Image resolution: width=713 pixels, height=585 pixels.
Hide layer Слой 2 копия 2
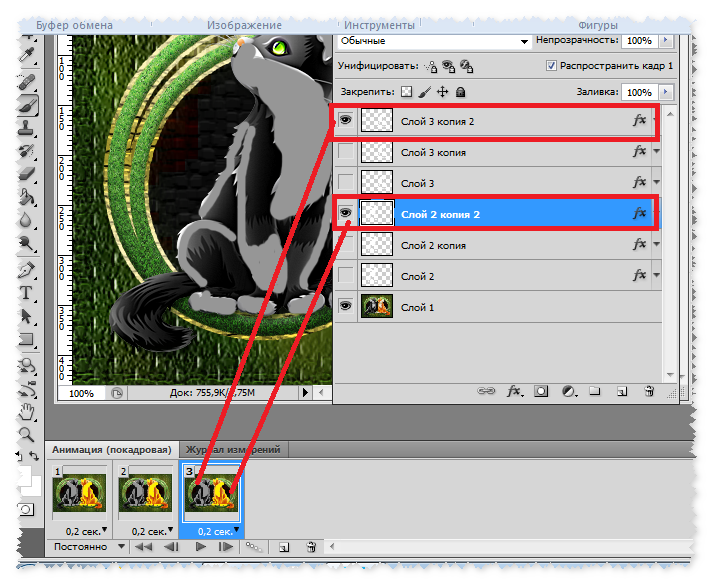coord(346,212)
